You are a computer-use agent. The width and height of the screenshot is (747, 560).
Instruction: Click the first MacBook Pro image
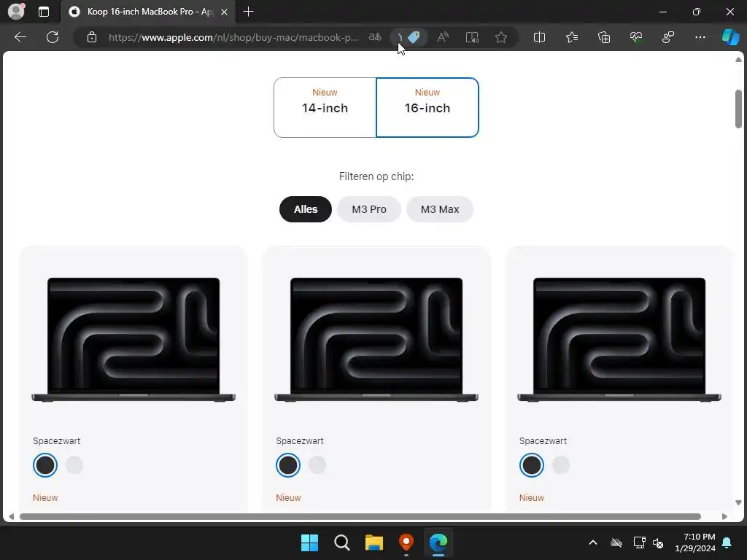(133, 340)
